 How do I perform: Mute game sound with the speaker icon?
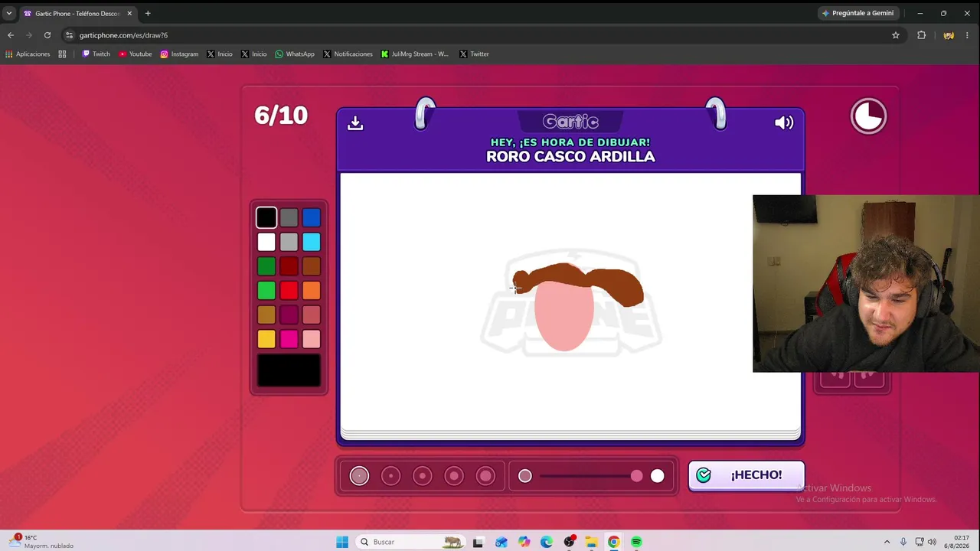click(784, 122)
